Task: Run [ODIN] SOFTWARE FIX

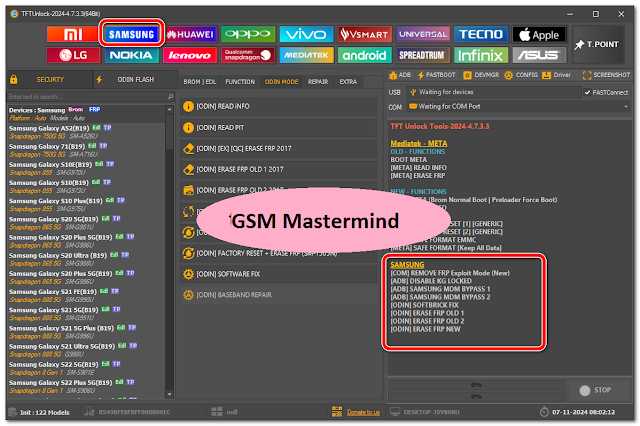Action: pyautogui.click(x=278, y=274)
